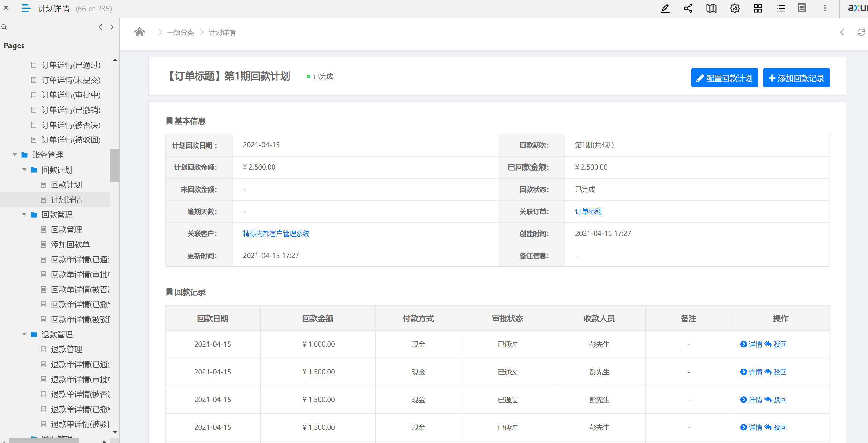Click the refresh icon in the page's top-right corner
The height and width of the screenshot is (443, 868).
click(x=861, y=32)
